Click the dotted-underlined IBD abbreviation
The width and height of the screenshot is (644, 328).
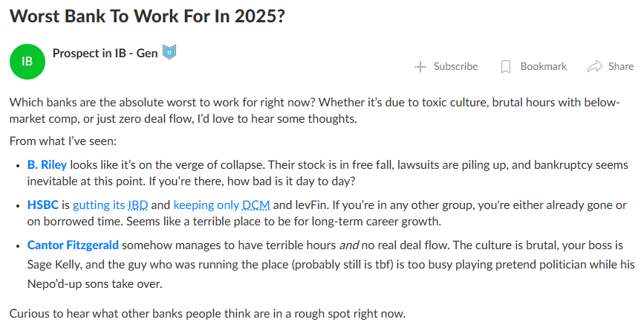[x=138, y=205]
